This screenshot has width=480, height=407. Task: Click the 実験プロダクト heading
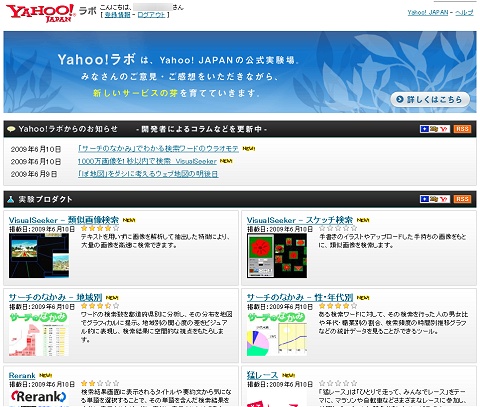pos(45,199)
